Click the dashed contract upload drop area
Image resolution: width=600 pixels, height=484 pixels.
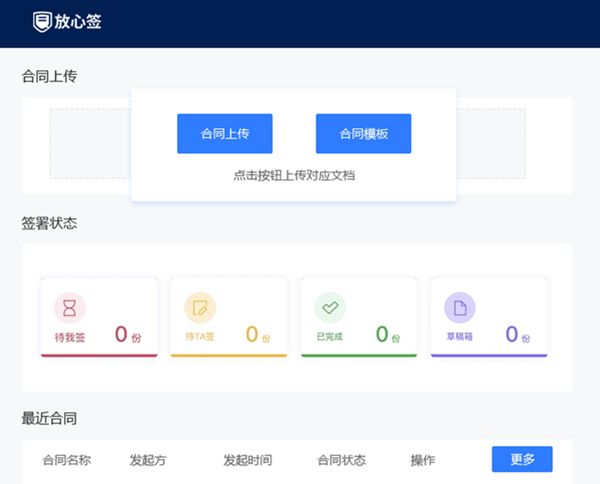90,144
